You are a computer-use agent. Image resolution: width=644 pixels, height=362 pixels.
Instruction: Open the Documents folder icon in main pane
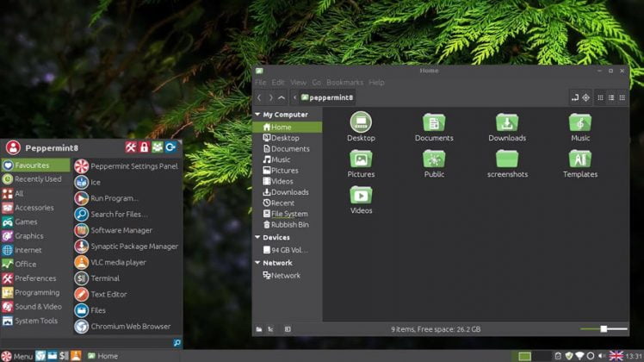[x=434, y=122]
